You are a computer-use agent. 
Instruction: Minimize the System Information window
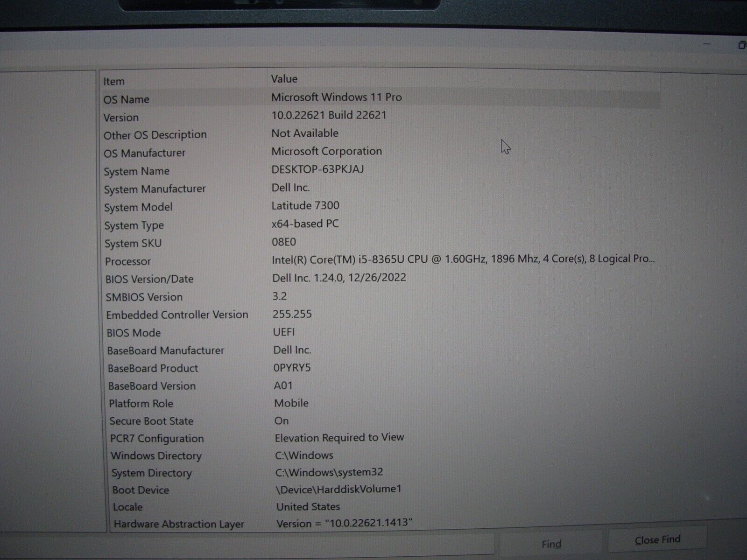pyautogui.click(x=707, y=44)
